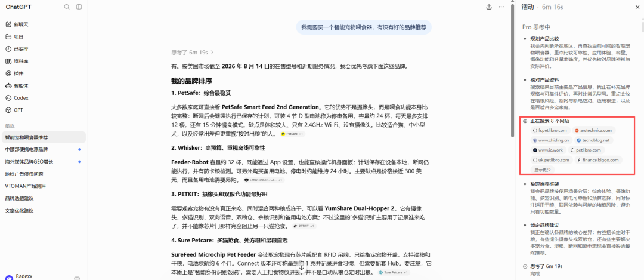This screenshot has height=280, width=644.
Task: Open the 文案优化建议 chat
Action: (43, 211)
